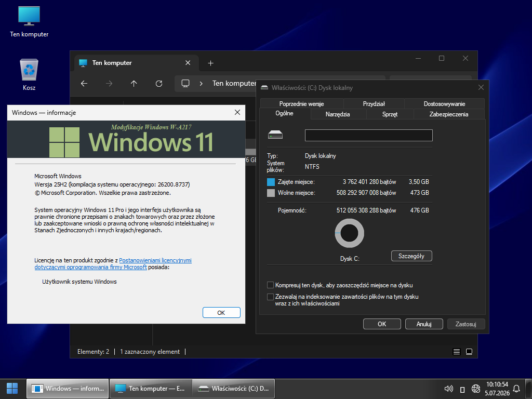
Task: Select the Ogólne tab
Action: tap(284, 113)
